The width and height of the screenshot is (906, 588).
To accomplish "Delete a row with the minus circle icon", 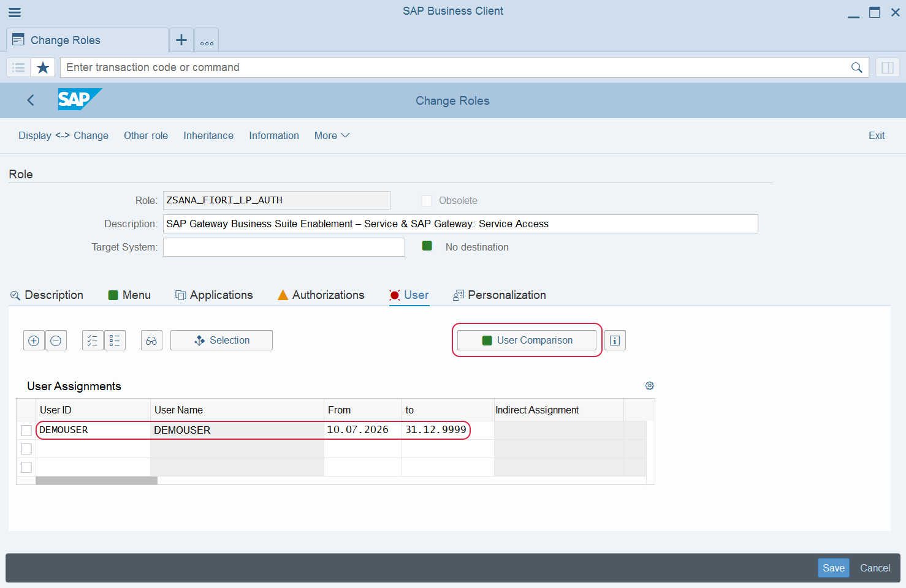I will [x=56, y=341].
